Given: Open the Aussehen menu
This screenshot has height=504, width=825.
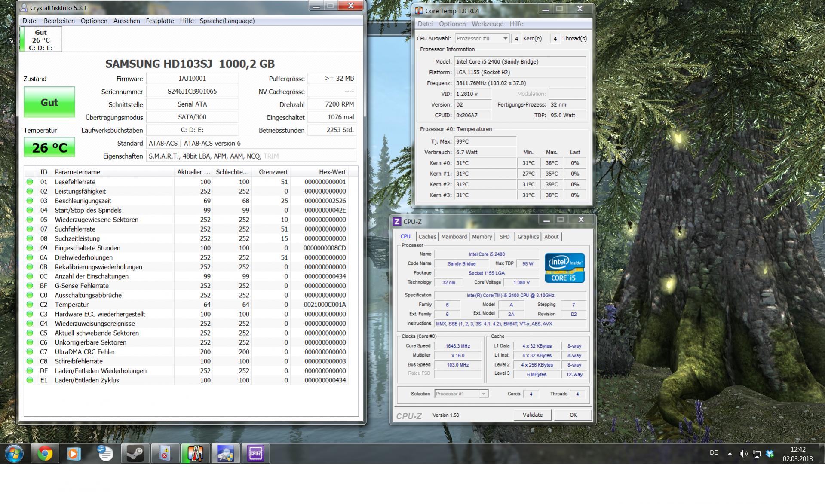Looking at the screenshot, I should coord(127,21).
